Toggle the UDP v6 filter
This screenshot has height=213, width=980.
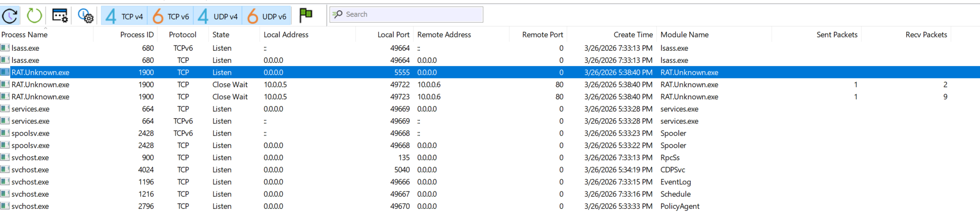click(267, 16)
